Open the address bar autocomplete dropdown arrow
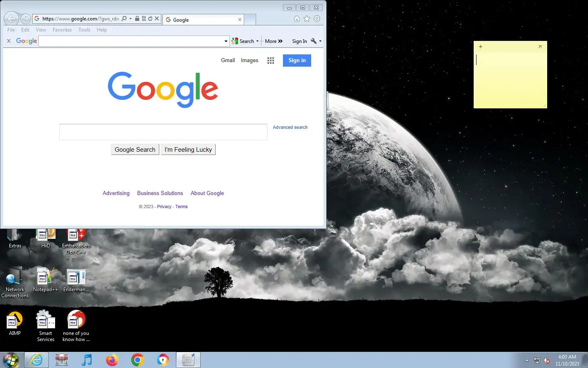The height and width of the screenshot is (368, 588). point(130,18)
